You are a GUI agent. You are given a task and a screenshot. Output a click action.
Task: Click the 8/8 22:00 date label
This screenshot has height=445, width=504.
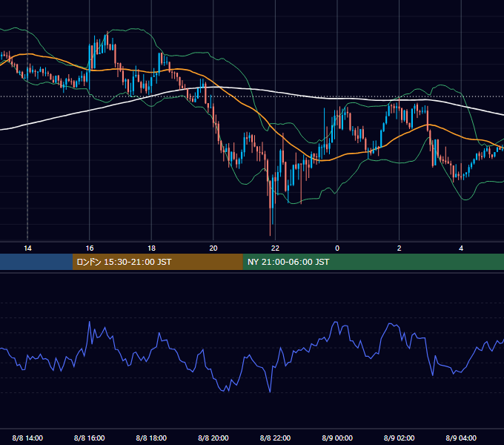coord(275,438)
